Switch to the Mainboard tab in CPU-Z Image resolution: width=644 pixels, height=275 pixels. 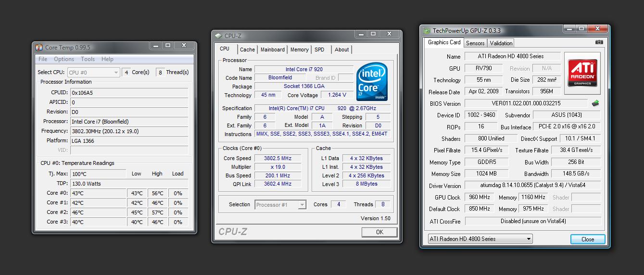pos(273,50)
